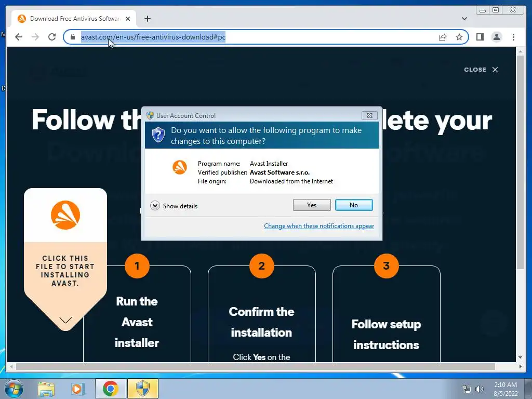532x399 pixels.
Task: Open volume speaker tray icon
Action: 480,389
